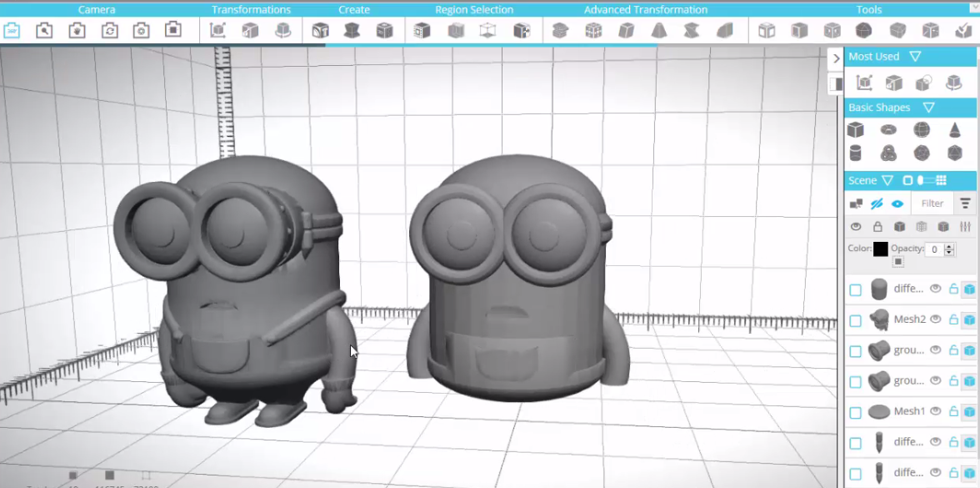The image size is (980, 488).
Task: Open the Advanced Transformation menu
Action: pos(646,9)
